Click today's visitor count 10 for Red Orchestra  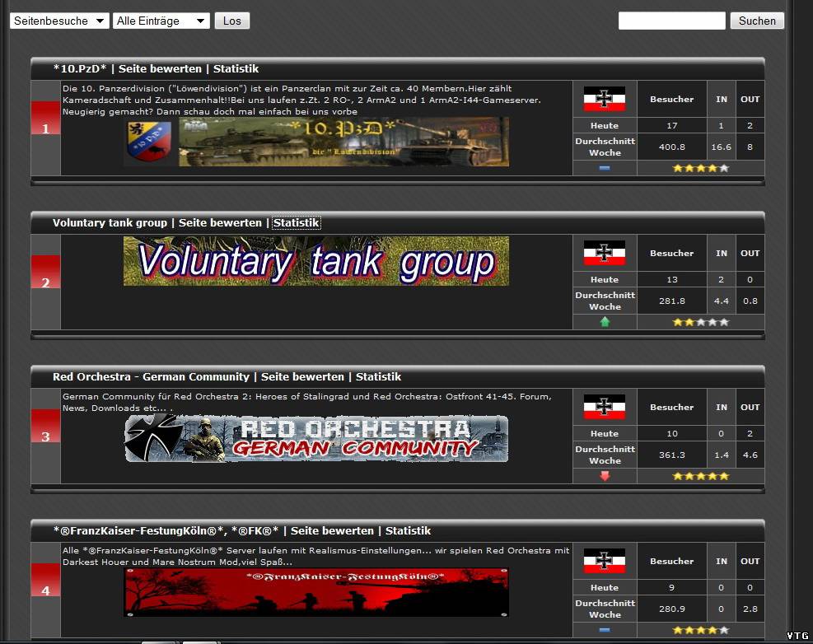point(672,433)
